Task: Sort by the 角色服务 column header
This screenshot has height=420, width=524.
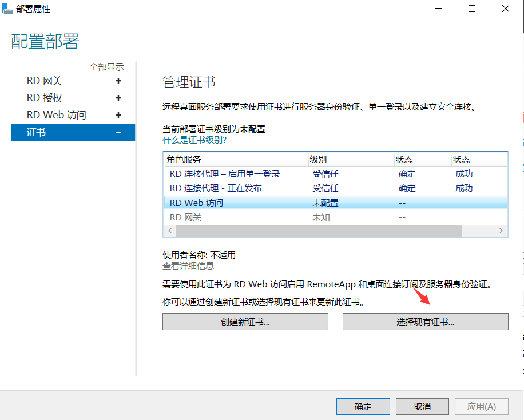Action: 236,159
